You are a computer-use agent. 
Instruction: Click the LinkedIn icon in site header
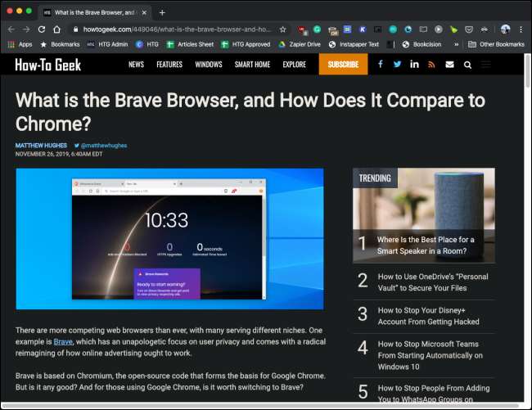[414, 64]
